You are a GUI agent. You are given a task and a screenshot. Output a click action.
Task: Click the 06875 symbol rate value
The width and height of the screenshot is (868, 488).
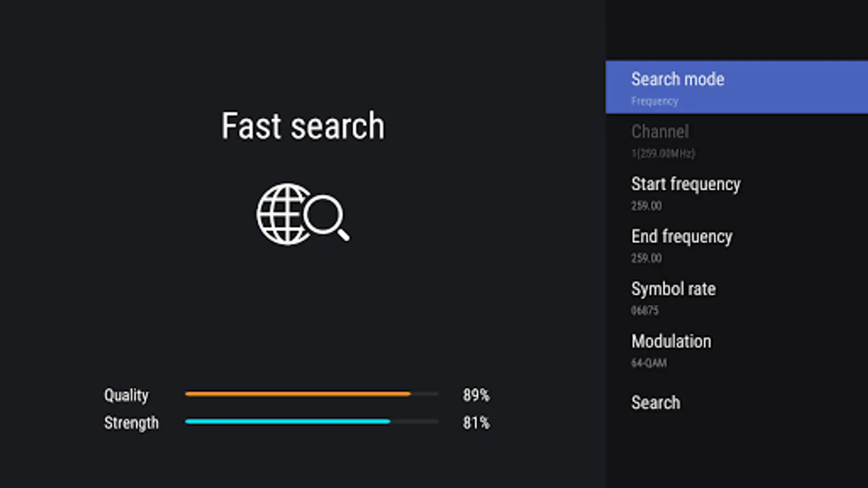(x=644, y=311)
